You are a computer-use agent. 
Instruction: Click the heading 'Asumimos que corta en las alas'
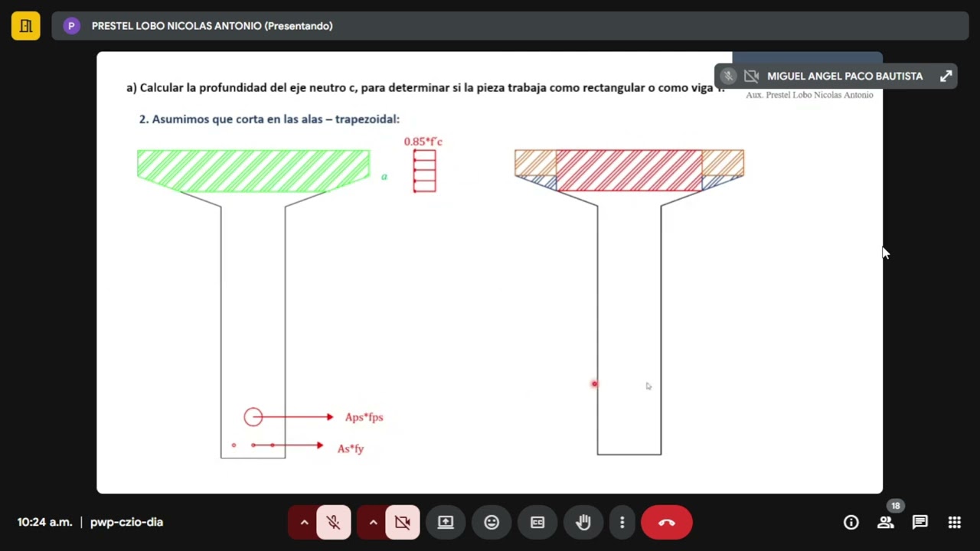[x=269, y=119]
